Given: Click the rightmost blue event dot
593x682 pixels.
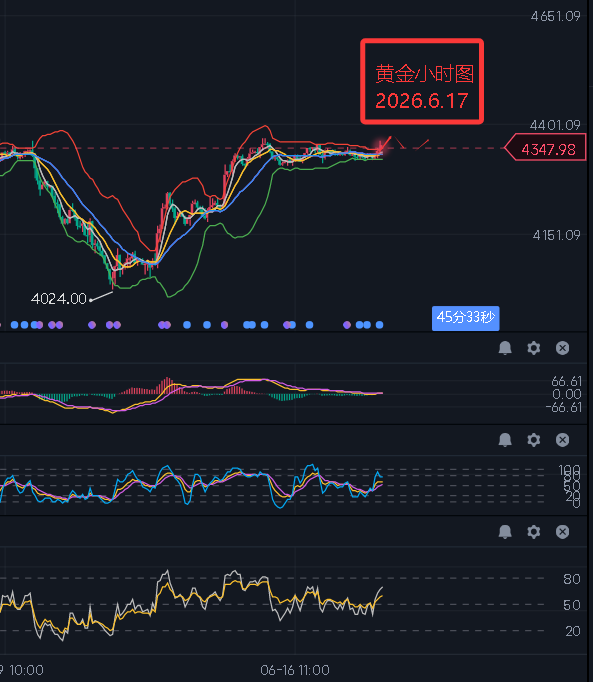Looking at the screenshot, I should pos(379,324).
